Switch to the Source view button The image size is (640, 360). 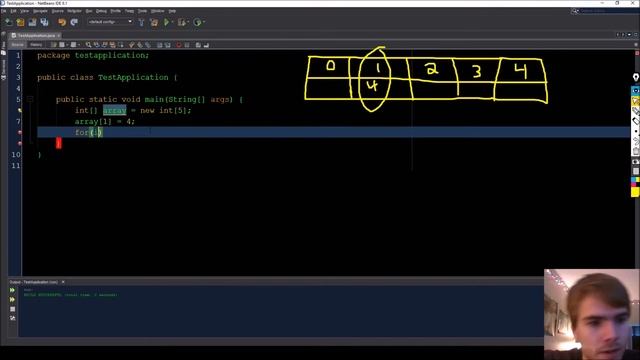tap(18, 45)
